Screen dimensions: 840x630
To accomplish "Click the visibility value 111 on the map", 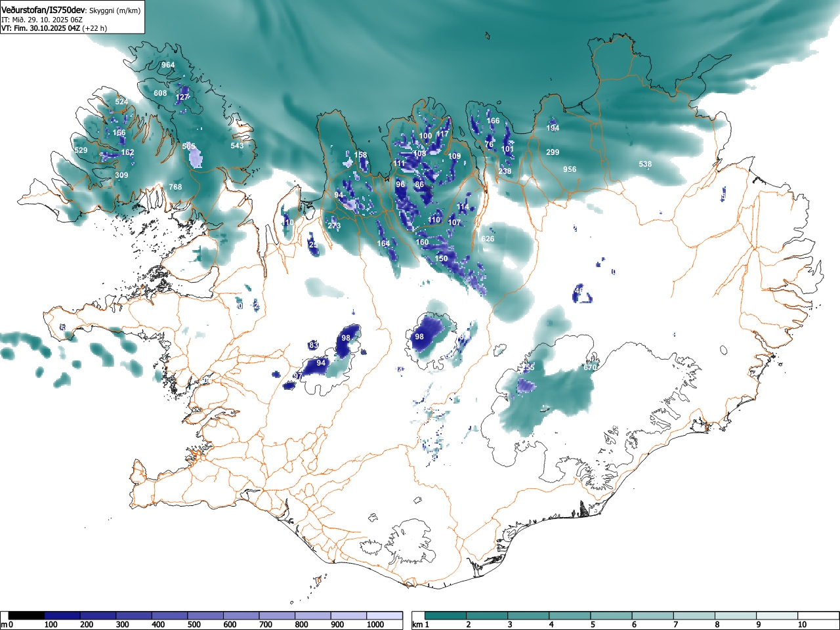I will click(x=399, y=163).
